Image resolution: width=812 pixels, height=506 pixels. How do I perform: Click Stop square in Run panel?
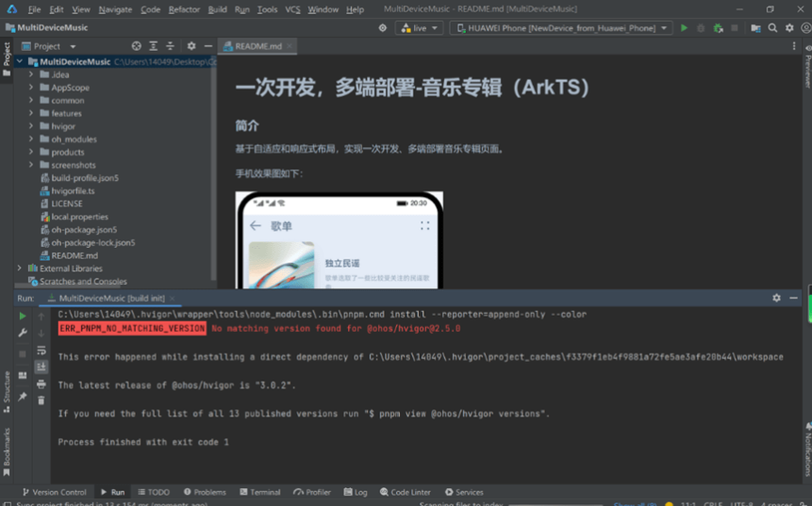[x=23, y=354]
